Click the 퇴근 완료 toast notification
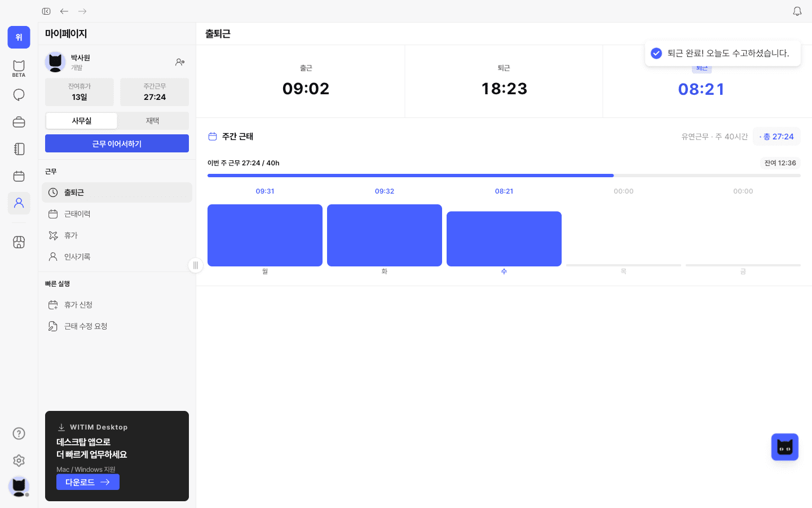The height and width of the screenshot is (508, 812). tap(723, 53)
